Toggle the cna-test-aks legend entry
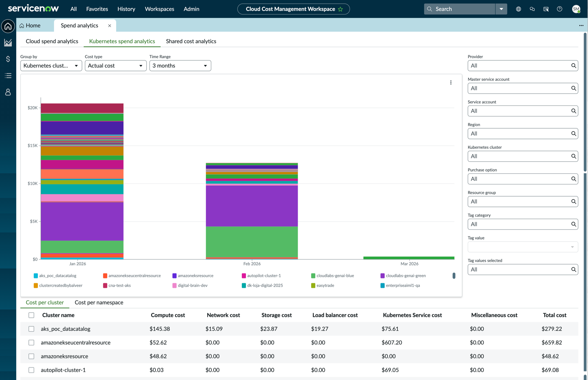Screen dimensions: 588x380 click(117, 286)
